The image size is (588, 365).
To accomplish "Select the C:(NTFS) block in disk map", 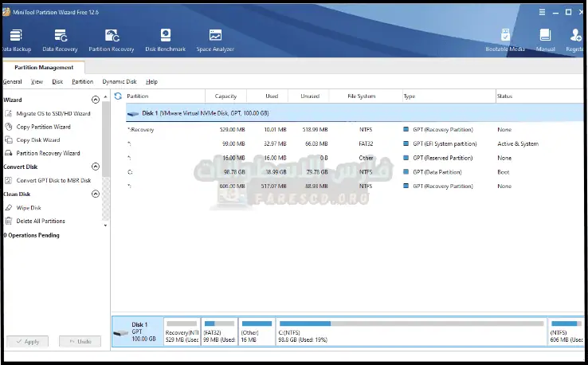I will [410, 332].
